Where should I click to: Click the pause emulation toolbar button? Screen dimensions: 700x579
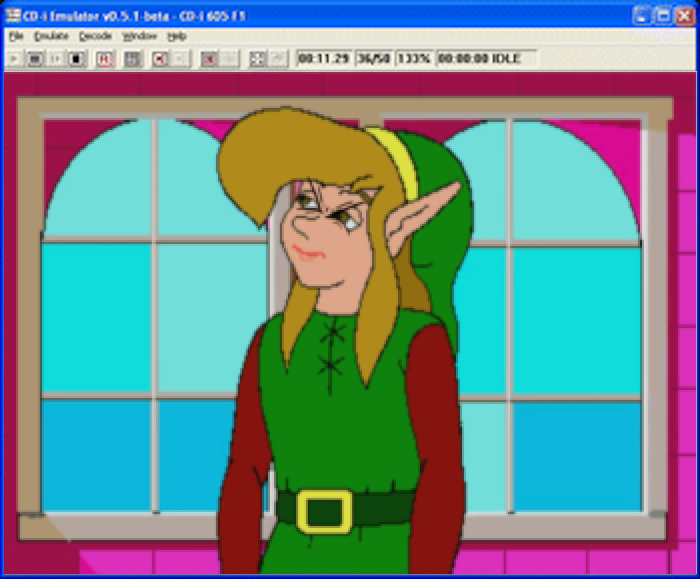(35, 59)
